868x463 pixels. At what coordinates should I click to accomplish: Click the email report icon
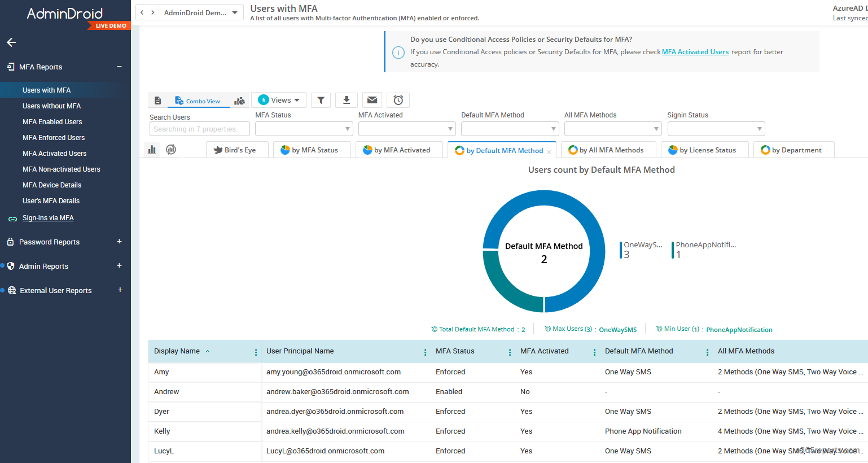coord(372,100)
